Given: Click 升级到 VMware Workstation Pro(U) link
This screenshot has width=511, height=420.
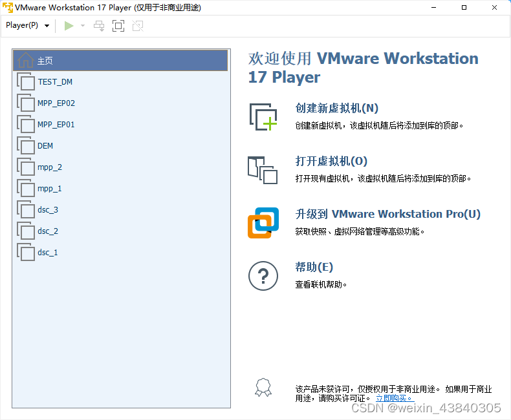Looking at the screenshot, I should pyautogui.click(x=388, y=214).
